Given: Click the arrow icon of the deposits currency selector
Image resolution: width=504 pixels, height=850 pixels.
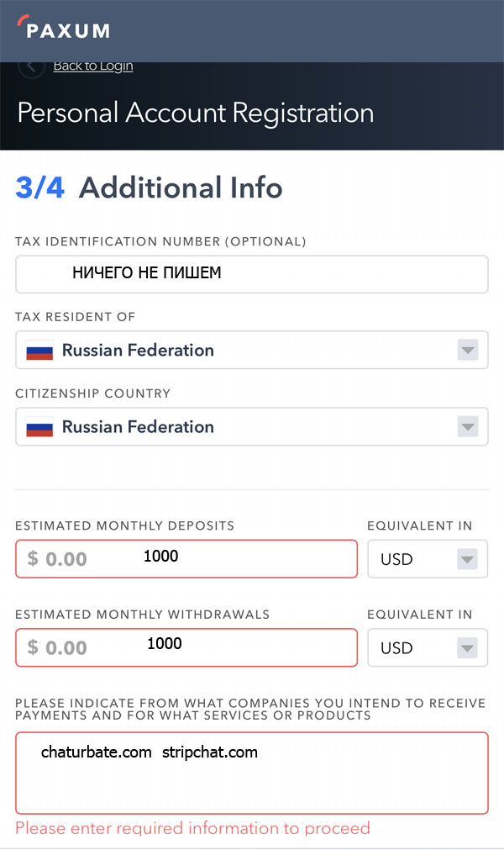Looking at the screenshot, I should point(467,559).
